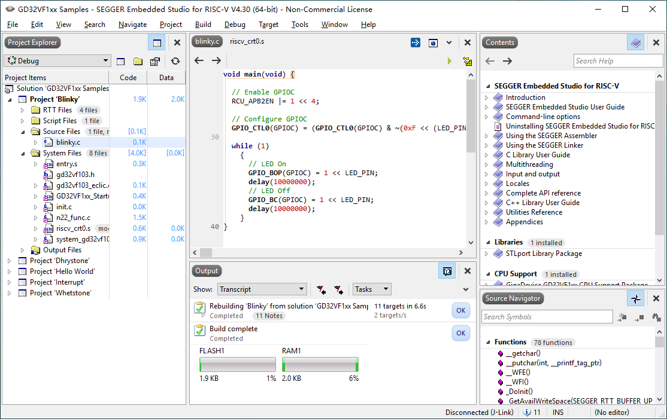Go back in the Contents help panel
This screenshot has height=420, width=667.
pyautogui.click(x=490, y=61)
